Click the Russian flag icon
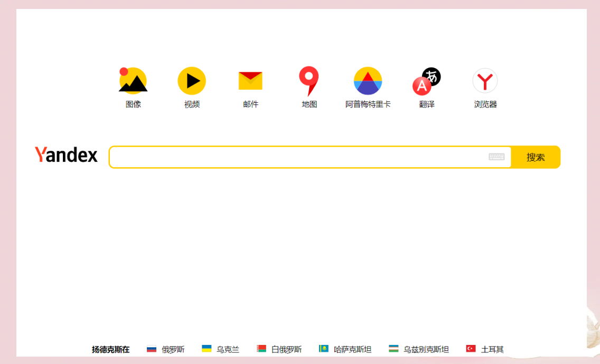This screenshot has width=600, height=364. click(152, 349)
